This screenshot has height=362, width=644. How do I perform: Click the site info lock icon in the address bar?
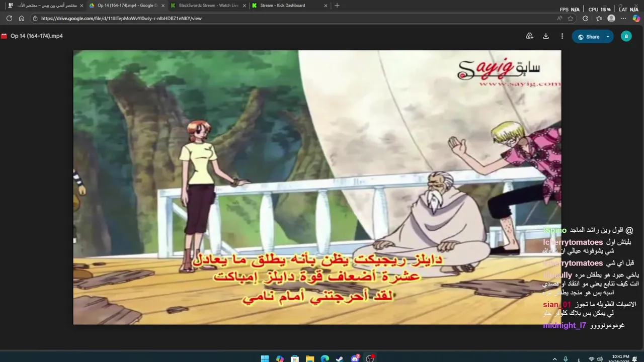click(x=35, y=18)
